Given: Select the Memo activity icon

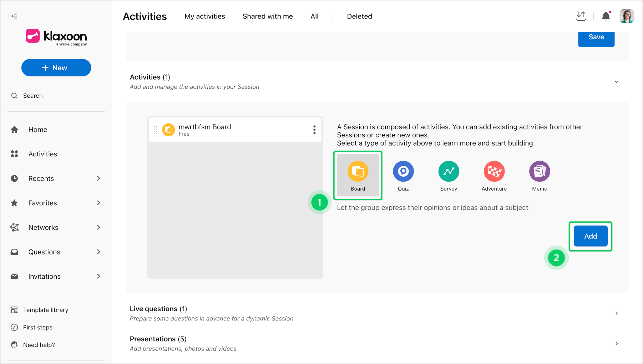Looking at the screenshot, I should coord(540,171).
